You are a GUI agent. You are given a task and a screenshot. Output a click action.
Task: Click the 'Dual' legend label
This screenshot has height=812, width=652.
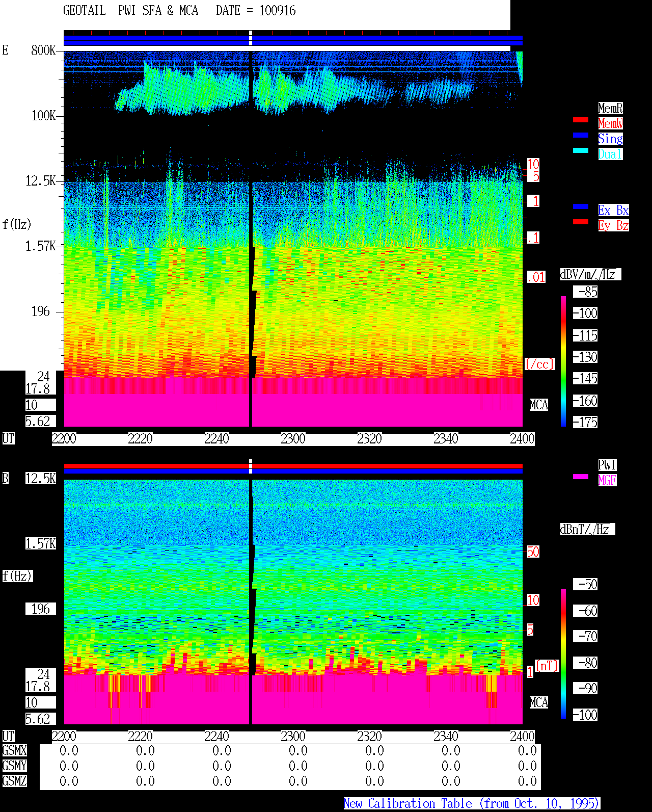pyautogui.click(x=610, y=154)
